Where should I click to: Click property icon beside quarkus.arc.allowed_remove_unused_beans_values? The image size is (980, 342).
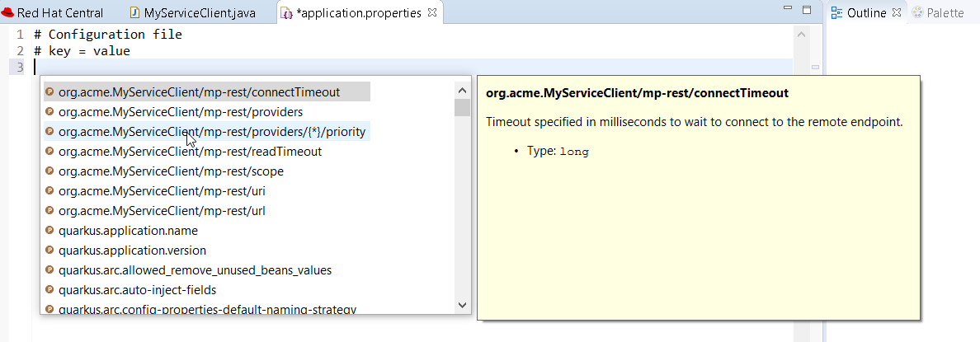point(50,270)
